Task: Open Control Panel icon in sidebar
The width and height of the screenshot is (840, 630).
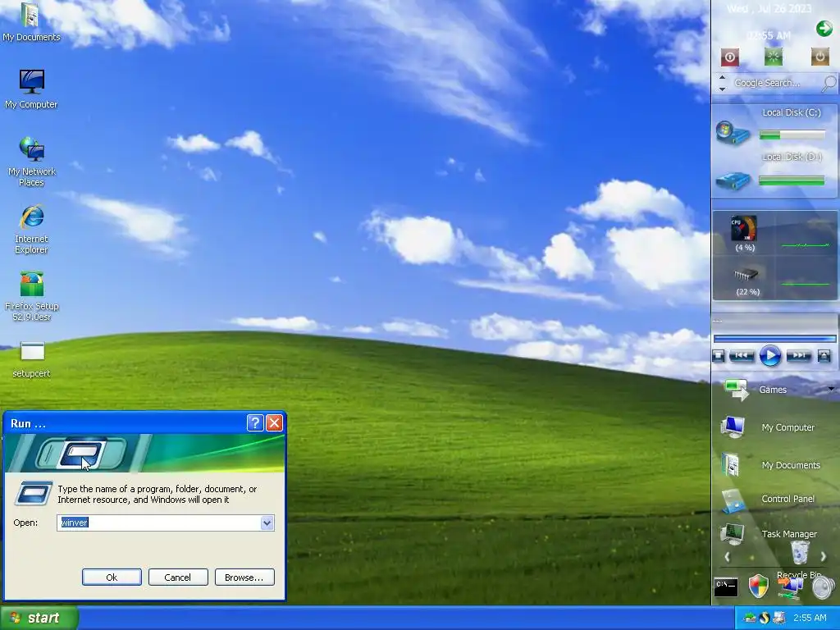Action: pyautogui.click(x=733, y=501)
